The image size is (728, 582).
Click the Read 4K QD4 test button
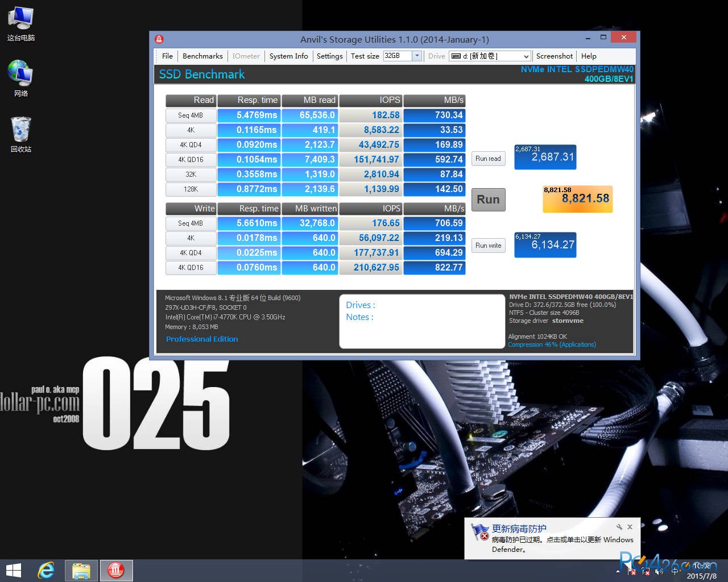(191, 145)
